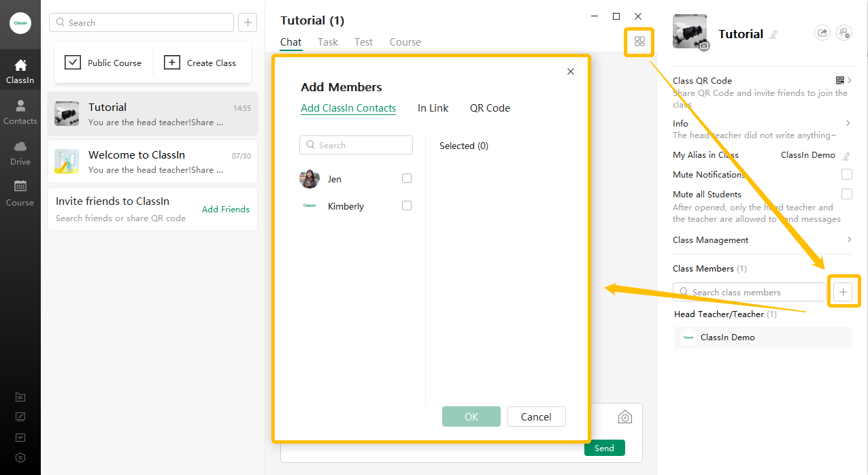The width and height of the screenshot is (868, 475).
Task: Switch to the Chat tab
Action: [x=290, y=42]
